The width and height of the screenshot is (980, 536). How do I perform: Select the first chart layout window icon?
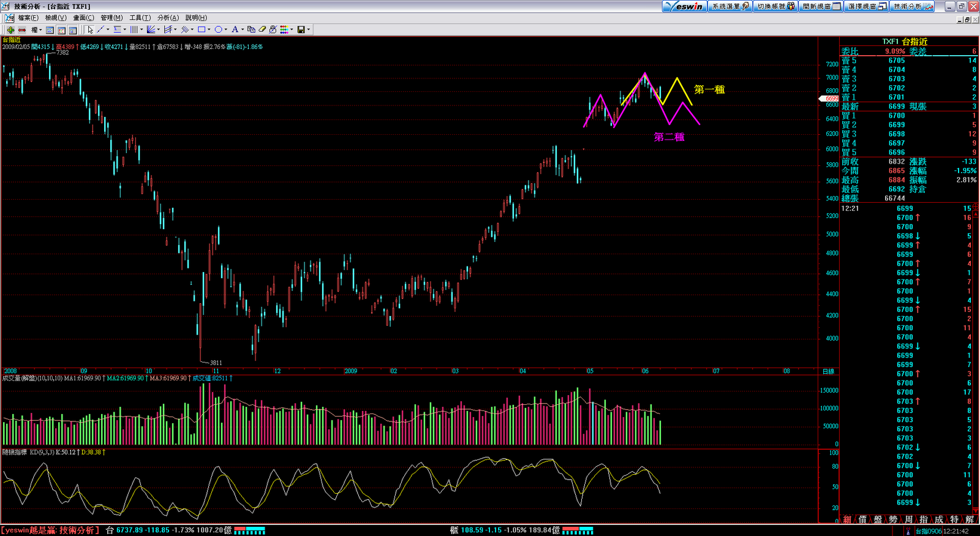click(50, 30)
